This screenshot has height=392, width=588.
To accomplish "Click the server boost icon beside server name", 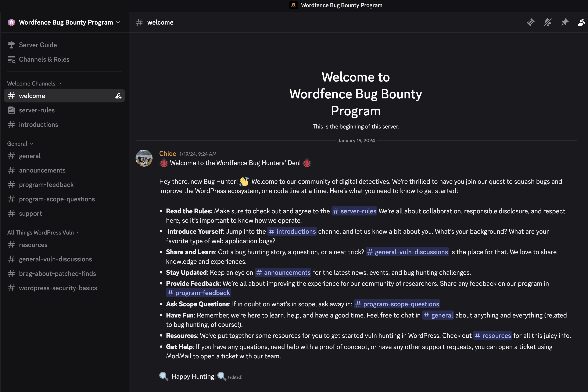I will point(11,22).
